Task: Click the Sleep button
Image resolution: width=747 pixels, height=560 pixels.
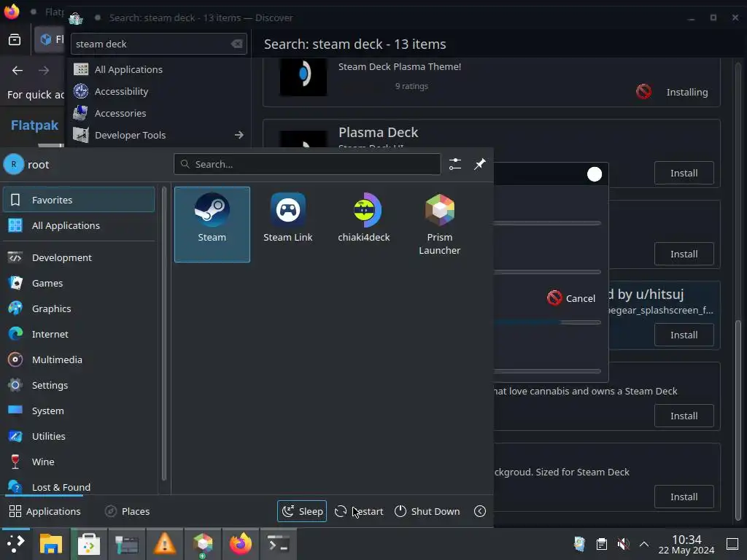Action: pyautogui.click(x=302, y=511)
